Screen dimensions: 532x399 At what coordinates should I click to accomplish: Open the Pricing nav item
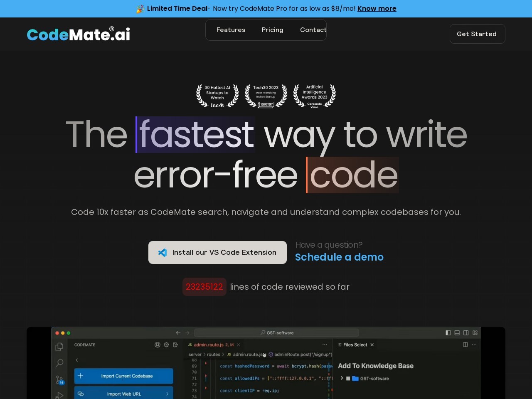click(x=272, y=30)
